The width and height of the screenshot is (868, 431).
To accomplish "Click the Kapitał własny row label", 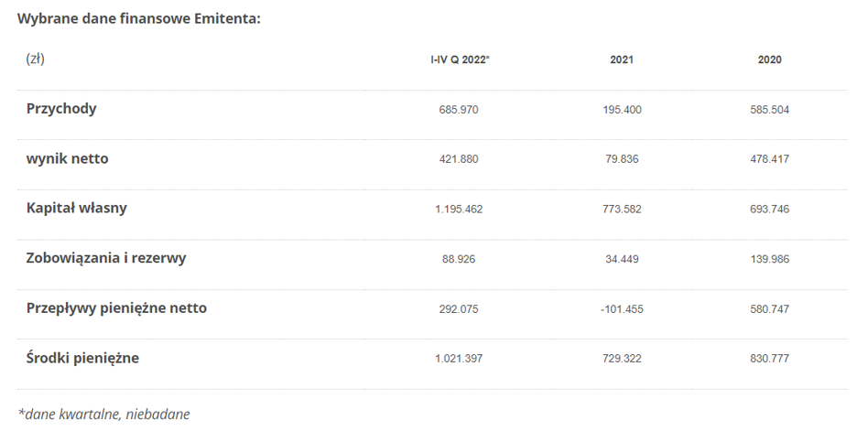I will click(x=76, y=208).
